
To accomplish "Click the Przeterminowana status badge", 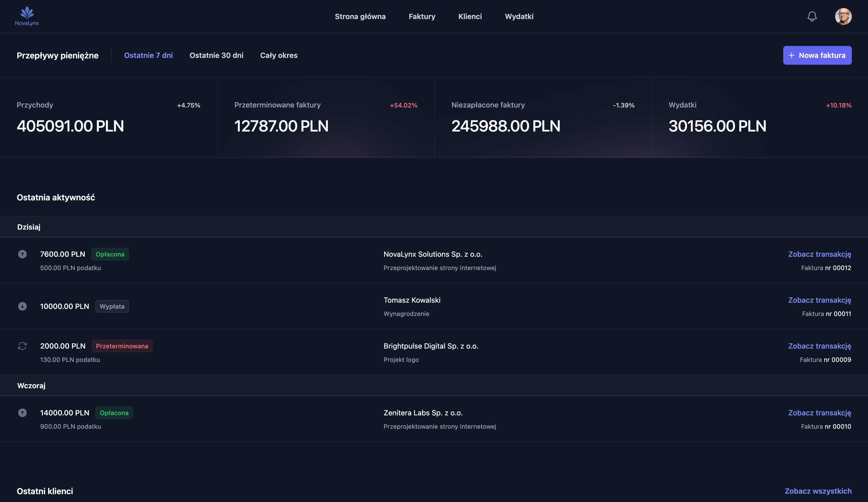I will point(122,346).
